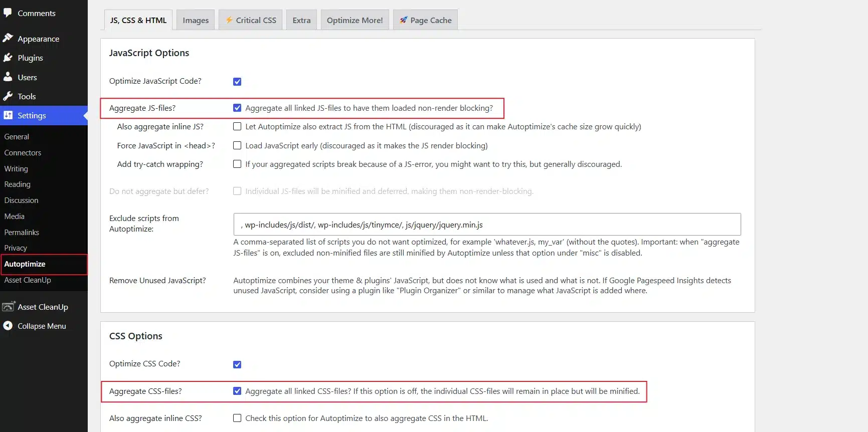Open General settings submenu
Screen dimensions: 868x432
pos(17,136)
